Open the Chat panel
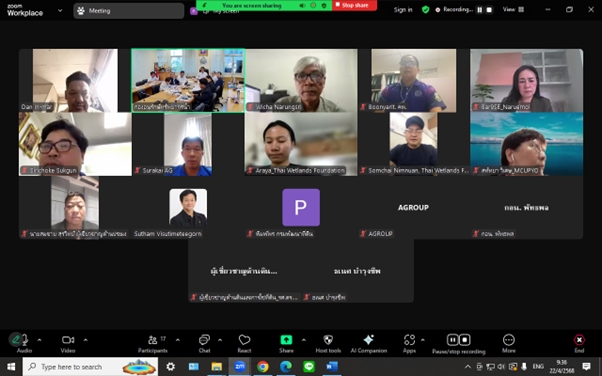602x376 pixels. 204,344
